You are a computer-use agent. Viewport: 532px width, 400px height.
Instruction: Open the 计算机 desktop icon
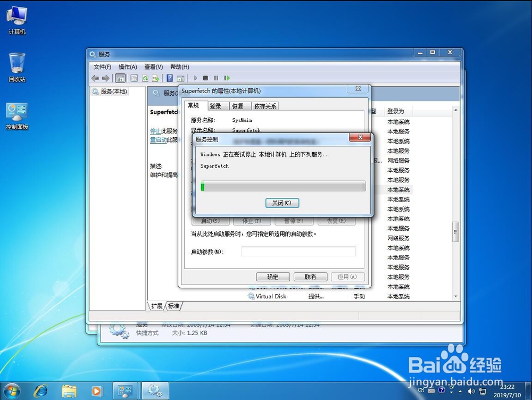coord(17,20)
